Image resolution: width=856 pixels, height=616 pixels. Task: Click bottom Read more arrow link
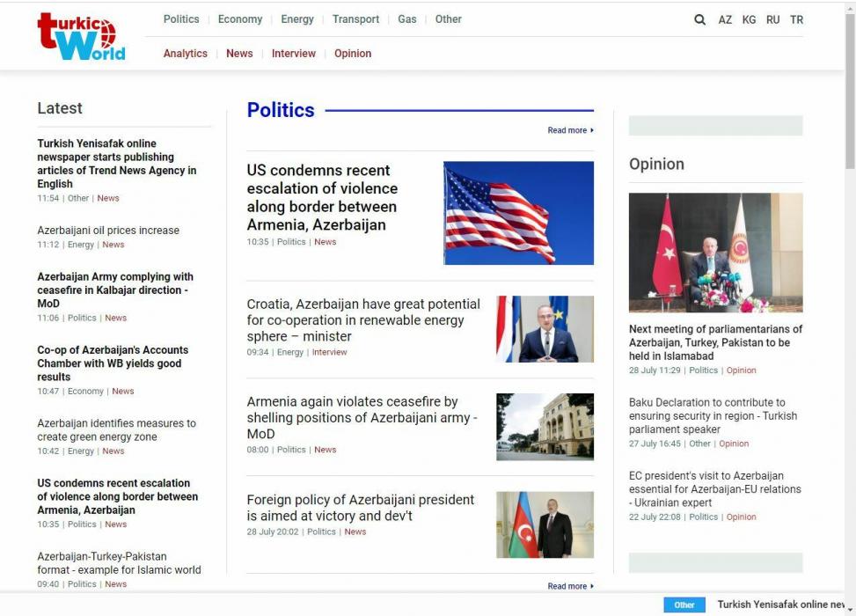coord(570,586)
